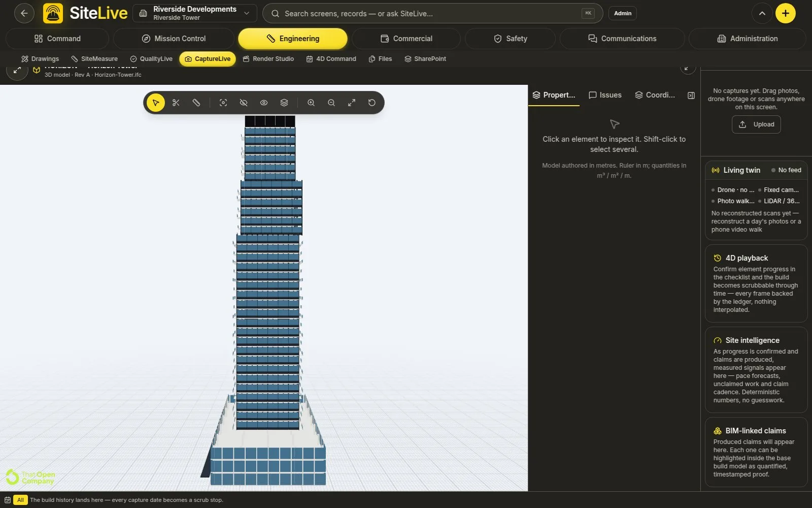Click the Upload button for captures
812x508 pixels.
756,124
